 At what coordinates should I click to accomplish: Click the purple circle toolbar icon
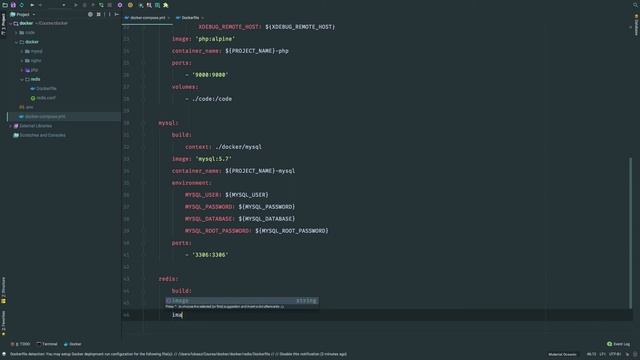click(x=120, y=5)
